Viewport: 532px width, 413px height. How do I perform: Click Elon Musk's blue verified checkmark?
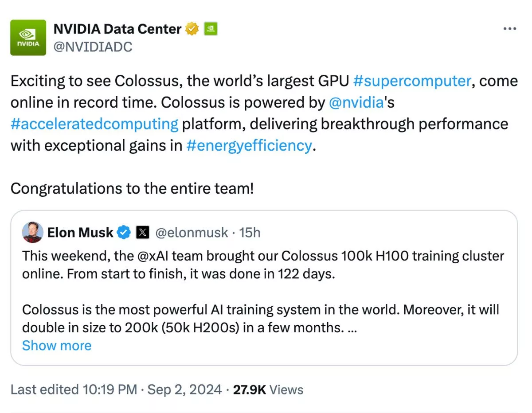(x=124, y=232)
